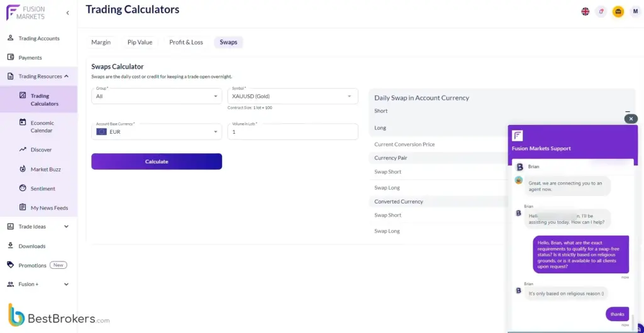The height and width of the screenshot is (333, 644).
Task: Click the Fusion + people icon
Action: [11, 284]
